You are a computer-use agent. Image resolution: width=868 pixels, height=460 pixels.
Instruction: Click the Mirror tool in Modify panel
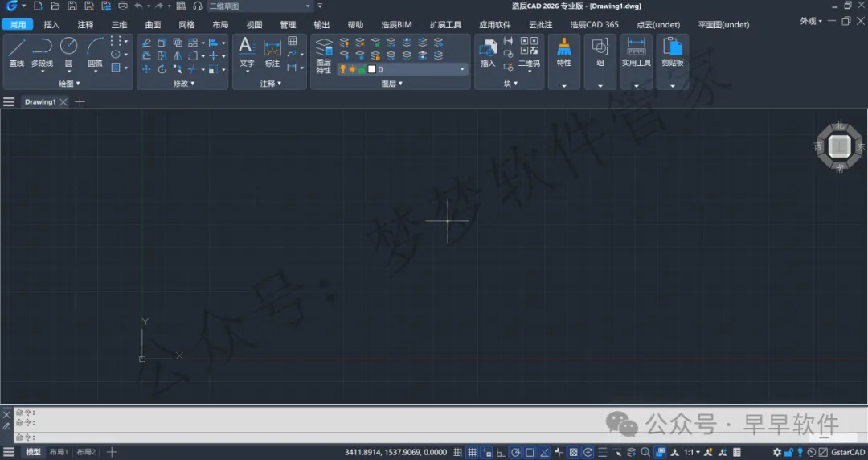tap(178, 56)
